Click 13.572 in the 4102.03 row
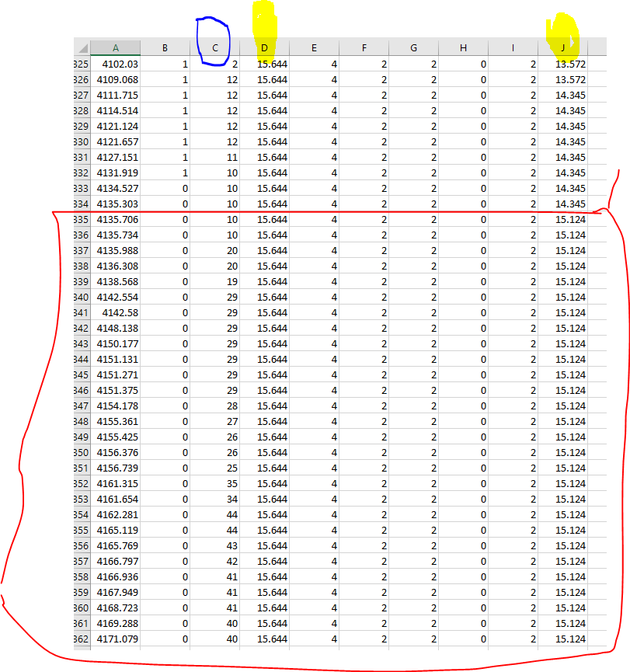Image resolution: width=630 pixels, height=672 pixels. (x=562, y=64)
